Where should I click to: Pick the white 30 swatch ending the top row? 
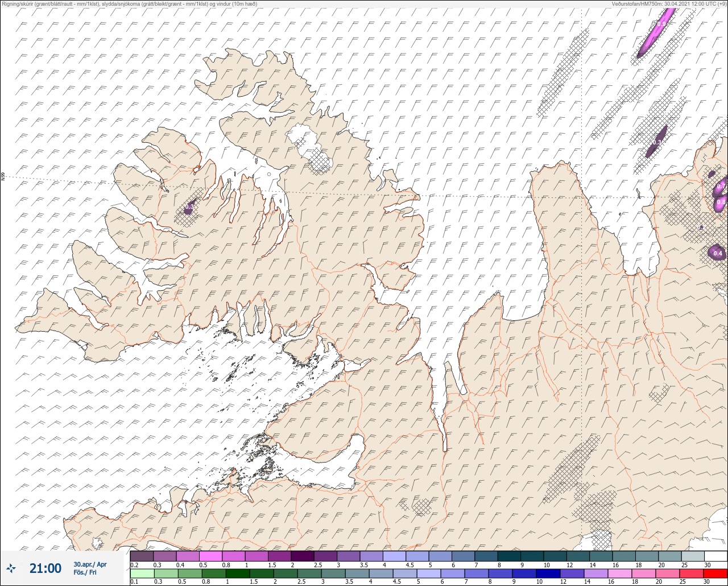click(715, 556)
